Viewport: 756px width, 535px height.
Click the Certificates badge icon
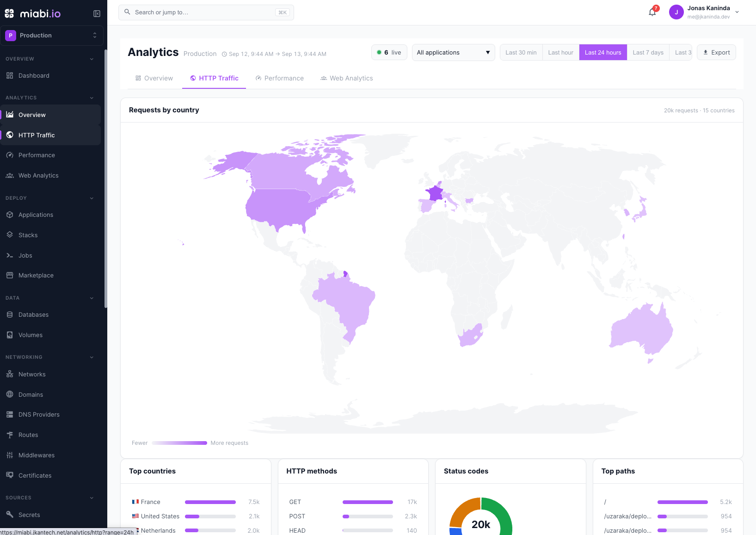(x=10, y=475)
